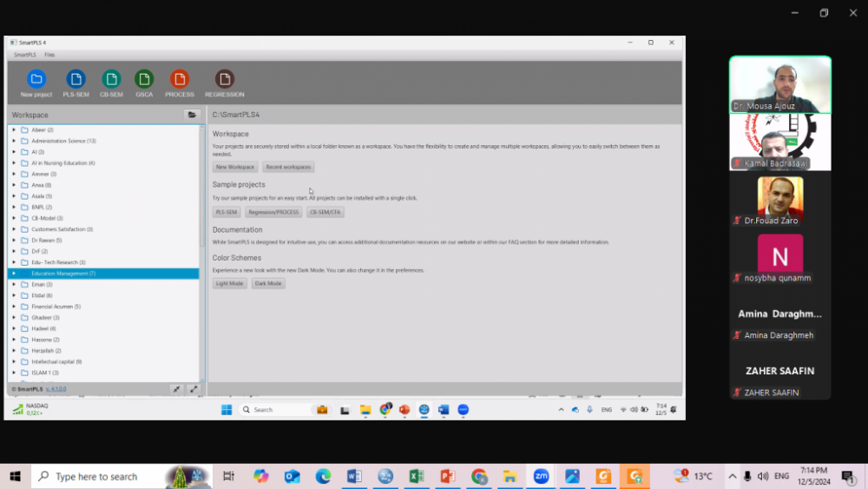Viewport: 868px width, 489px height.
Task: Expand the Abeer (2) folder arrow
Action: 14,129
